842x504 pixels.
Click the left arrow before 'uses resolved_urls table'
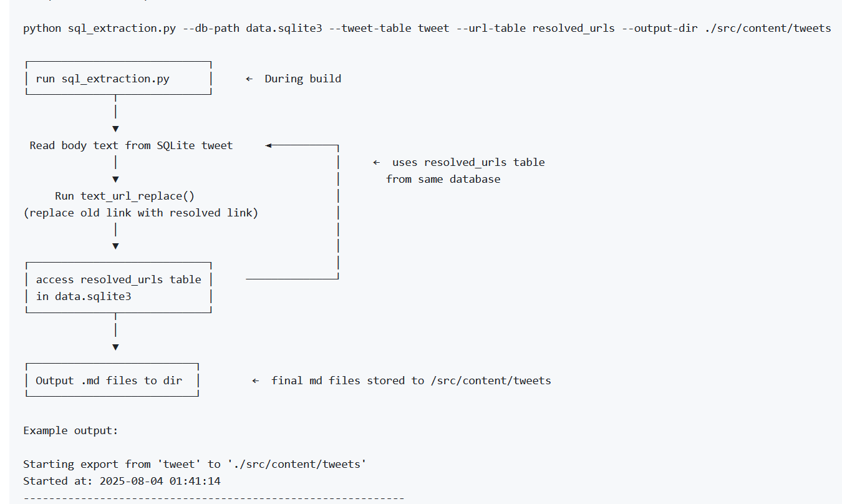(x=377, y=162)
